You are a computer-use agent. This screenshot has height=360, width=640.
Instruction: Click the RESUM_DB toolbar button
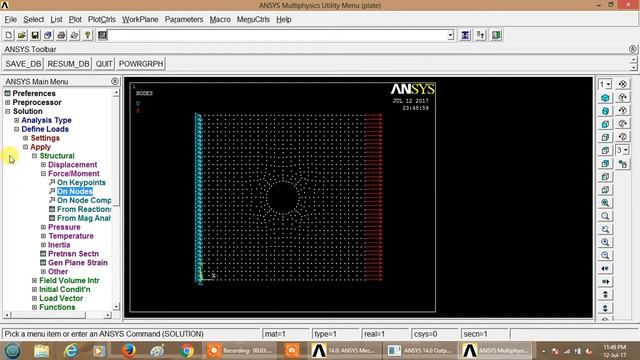coord(68,64)
